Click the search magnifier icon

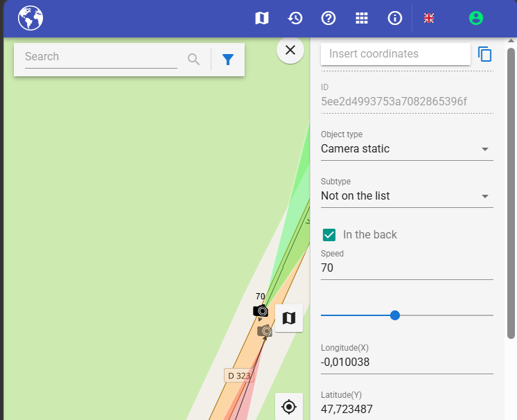[x=193, y=60]
